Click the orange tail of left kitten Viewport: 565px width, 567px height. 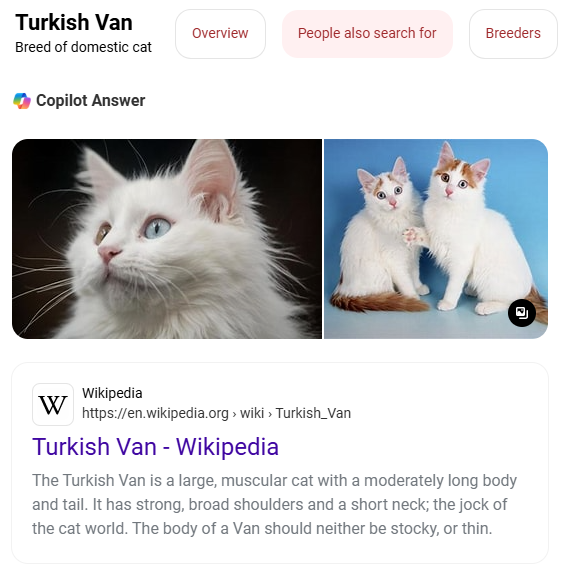click(x=378, y=302)
